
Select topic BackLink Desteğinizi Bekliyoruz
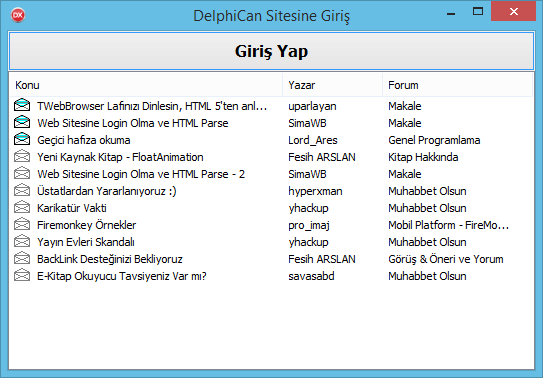(110, 259)
